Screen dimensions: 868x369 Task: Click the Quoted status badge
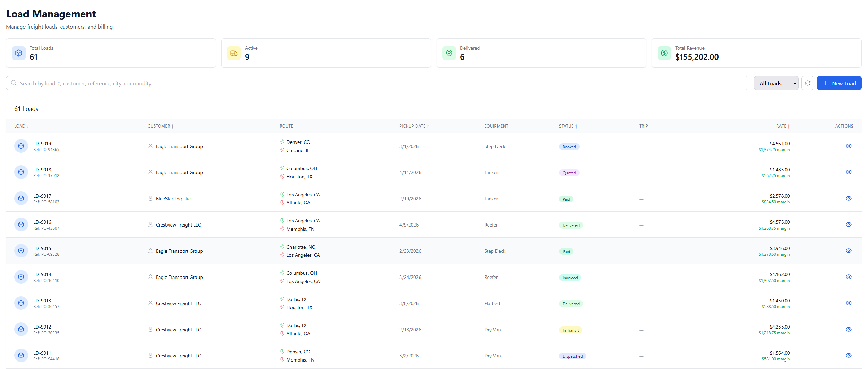coord(569,173)
